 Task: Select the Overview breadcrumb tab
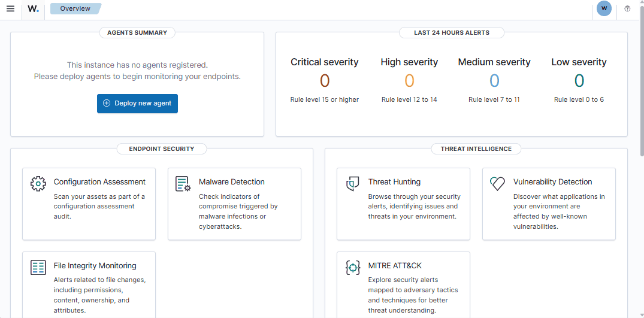[75, 9]
